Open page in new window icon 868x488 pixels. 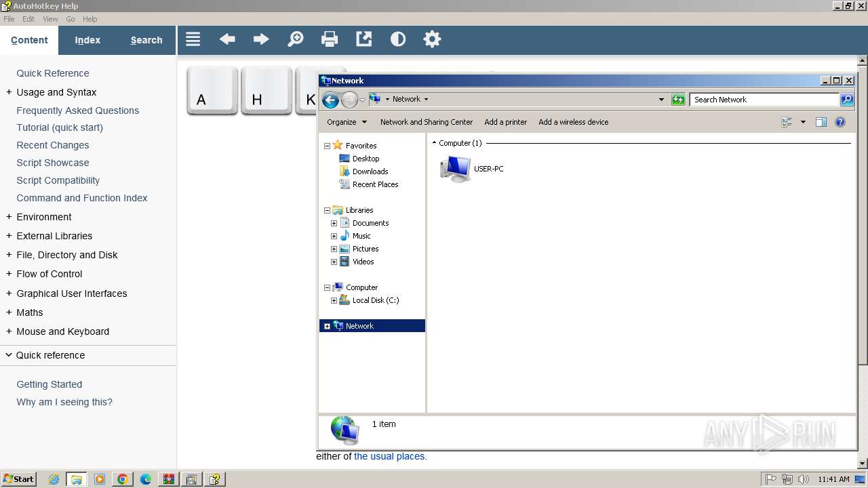pyautogui.click(x=364, y=39)
